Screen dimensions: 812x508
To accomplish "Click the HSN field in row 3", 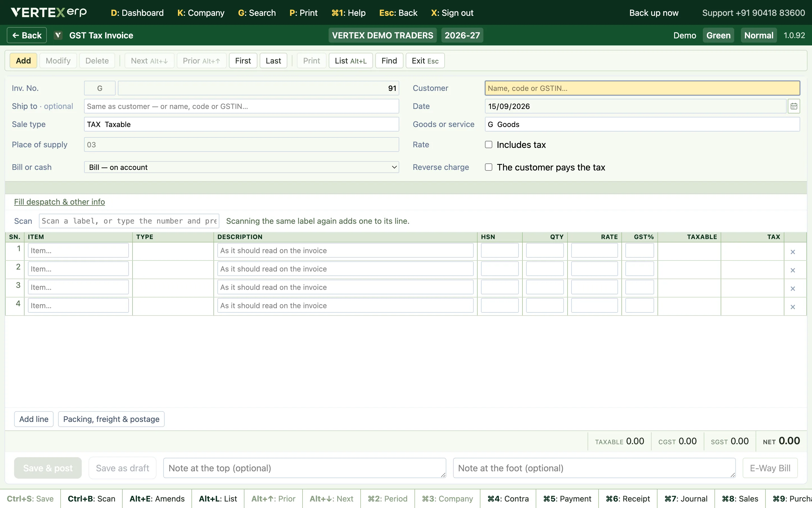I will point(500,287).
